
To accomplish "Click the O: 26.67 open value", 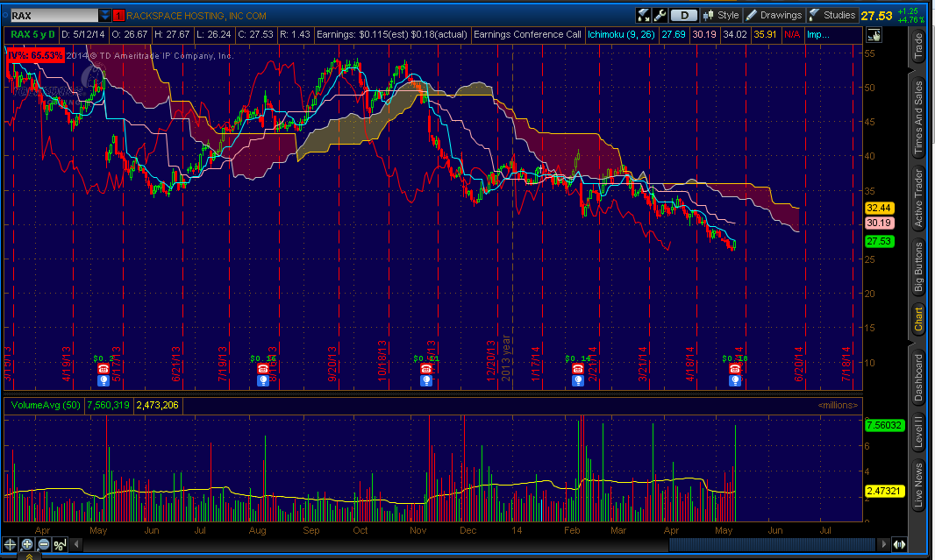I will pyautogui.click(x=130, y=34).
